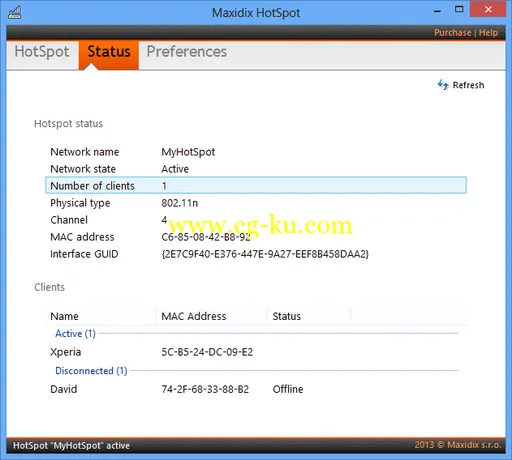Click the Maxidix HotSpot app icon in title bar
This screenshot has width=512, height=460.
tap(15, 13)
